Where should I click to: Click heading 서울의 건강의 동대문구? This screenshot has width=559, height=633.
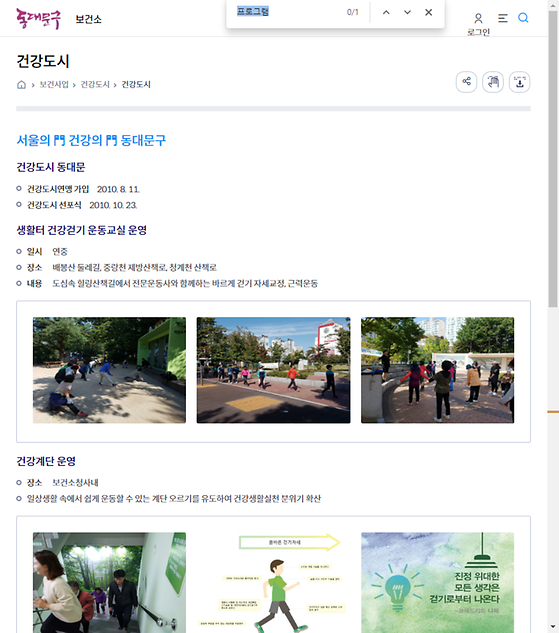tap(91, 140)
